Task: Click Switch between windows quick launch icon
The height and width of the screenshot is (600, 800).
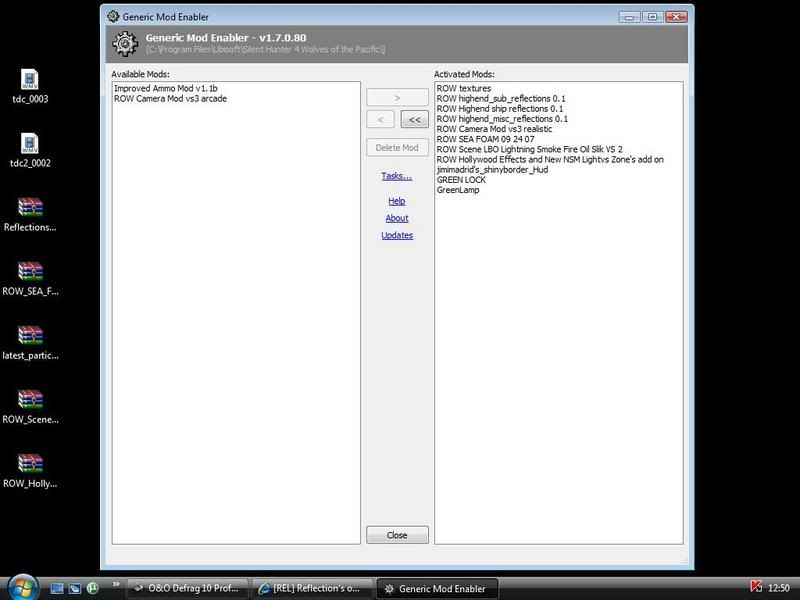Action: pos(75,588)
